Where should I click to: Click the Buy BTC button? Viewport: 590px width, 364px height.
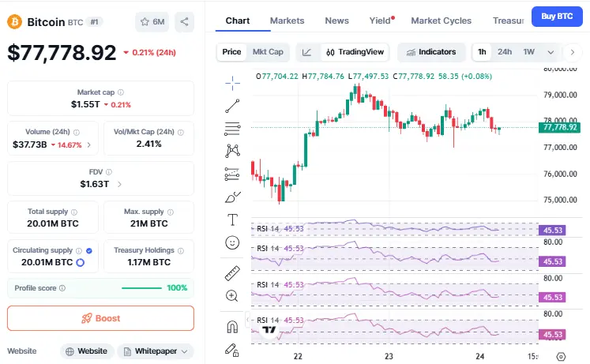pos(557,17)
